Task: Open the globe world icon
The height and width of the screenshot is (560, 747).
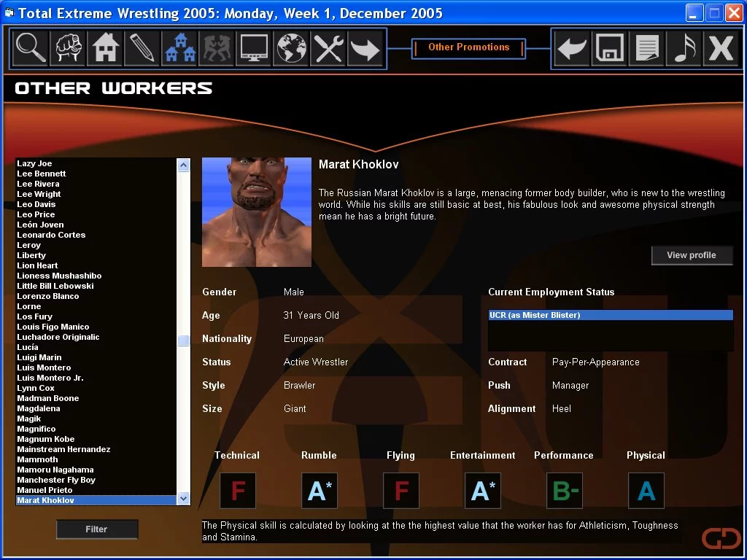Action: coord(291,47)
